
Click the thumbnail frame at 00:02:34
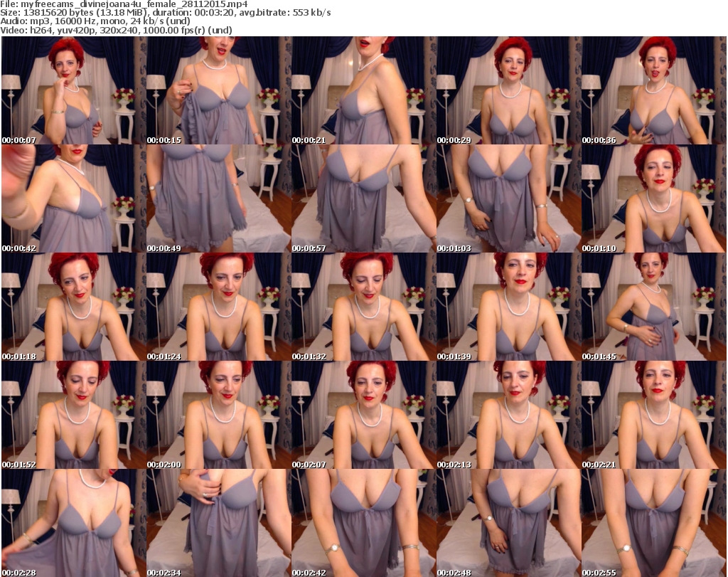(219, 523)
